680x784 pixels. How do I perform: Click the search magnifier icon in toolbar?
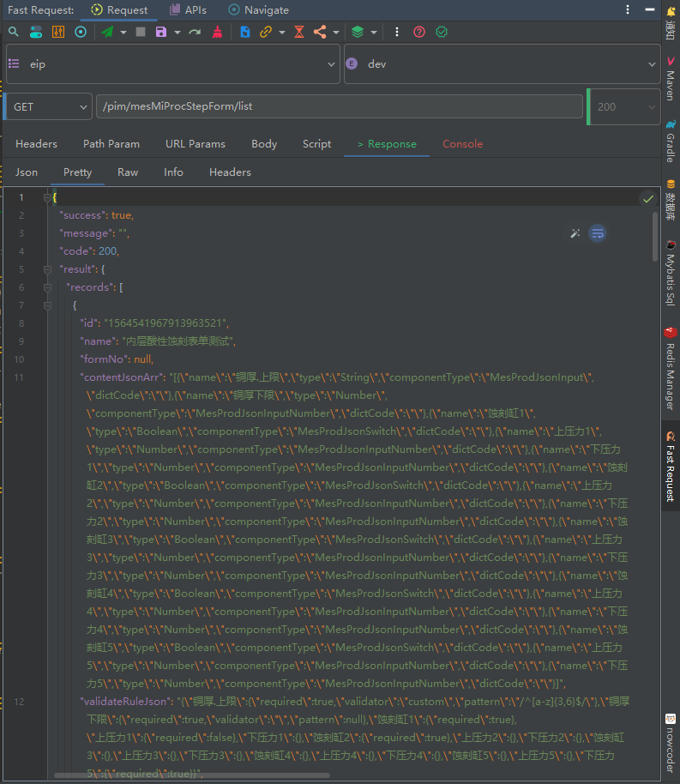[x=14, y=32]
